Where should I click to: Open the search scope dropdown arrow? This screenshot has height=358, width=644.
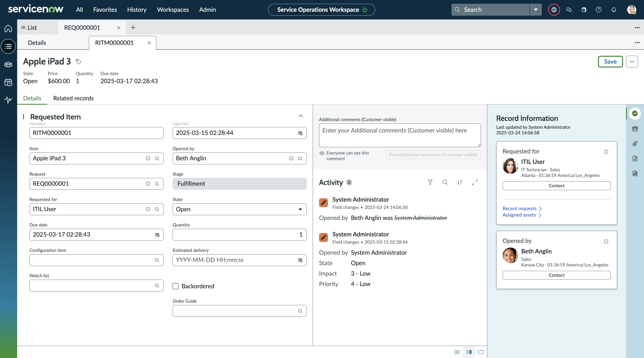(535, 10)
